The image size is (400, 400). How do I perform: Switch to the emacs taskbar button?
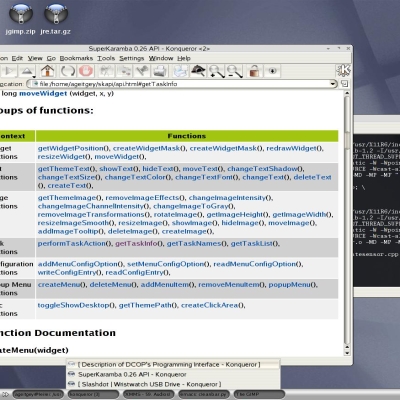click(204, 394)
